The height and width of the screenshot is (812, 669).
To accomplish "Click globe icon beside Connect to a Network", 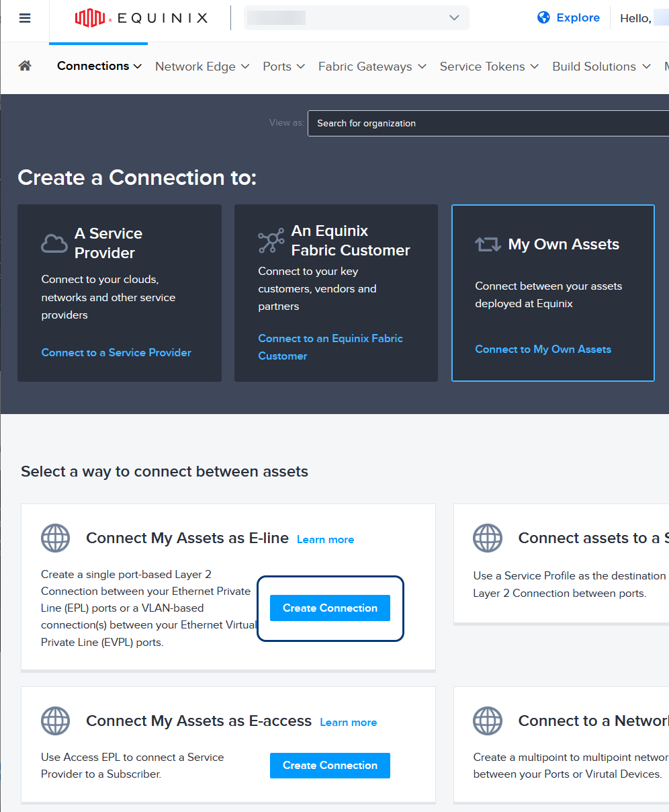I will (x=488, y=721).
